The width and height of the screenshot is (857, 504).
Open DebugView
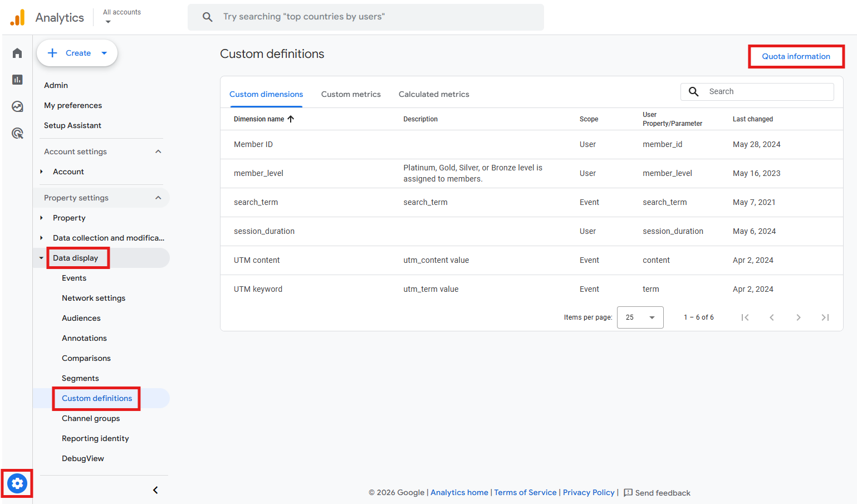[x=83, y=458]
